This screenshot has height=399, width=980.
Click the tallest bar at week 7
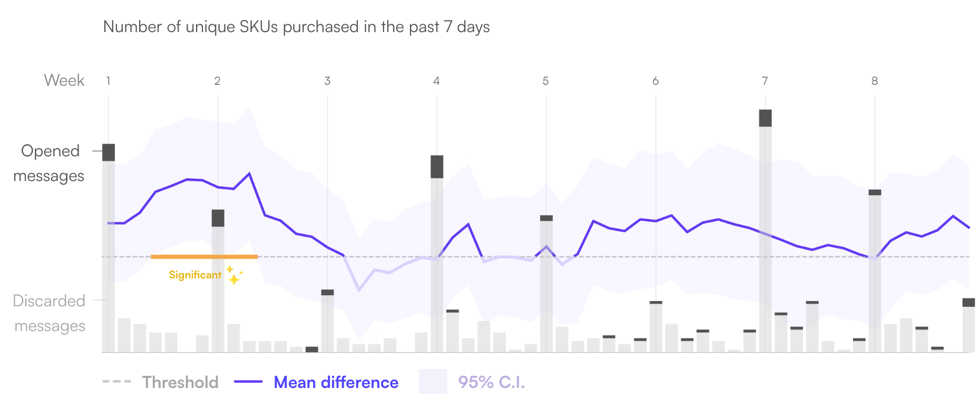click(765, 232)
